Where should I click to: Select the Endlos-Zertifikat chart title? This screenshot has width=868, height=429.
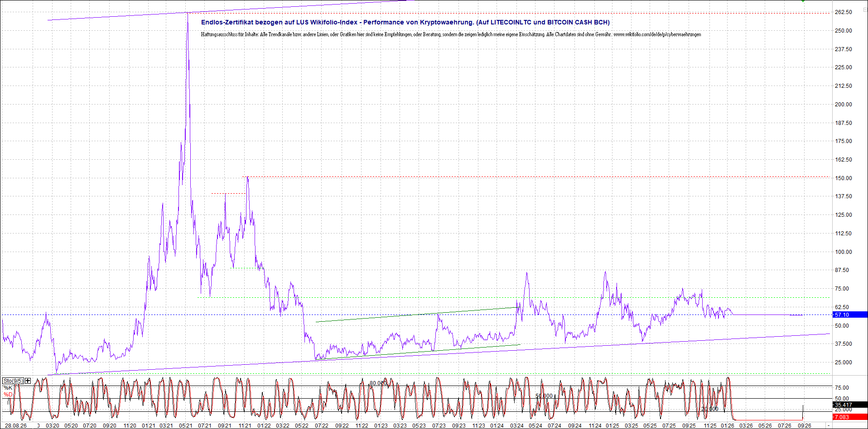405,22
